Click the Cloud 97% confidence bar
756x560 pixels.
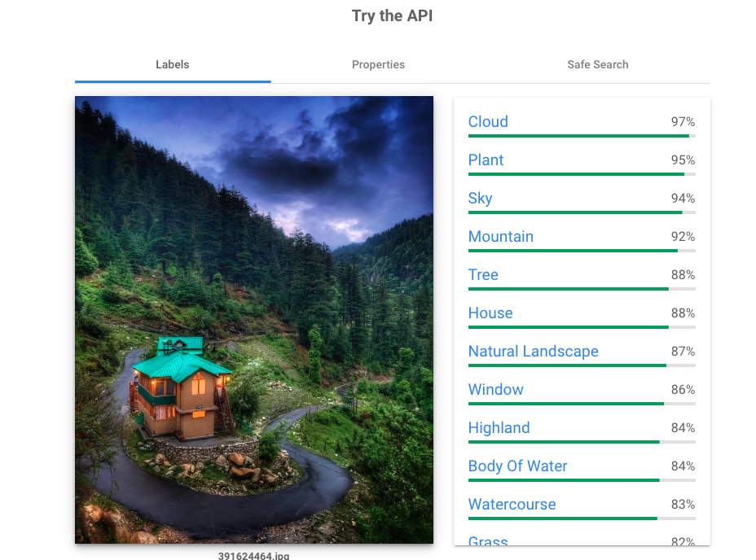pos(582,136)
